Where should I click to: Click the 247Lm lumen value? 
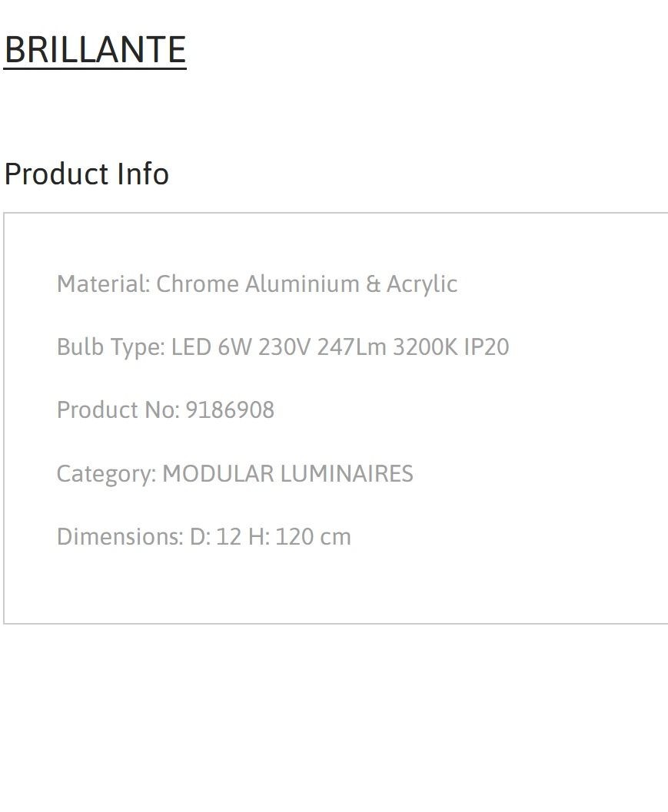352,347
